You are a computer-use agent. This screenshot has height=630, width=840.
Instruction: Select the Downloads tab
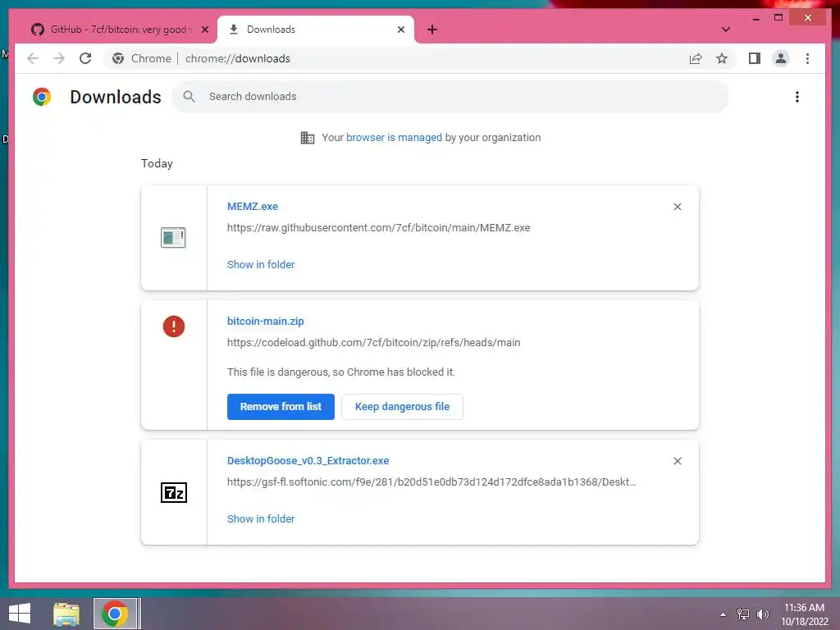(x=316, y=30)
